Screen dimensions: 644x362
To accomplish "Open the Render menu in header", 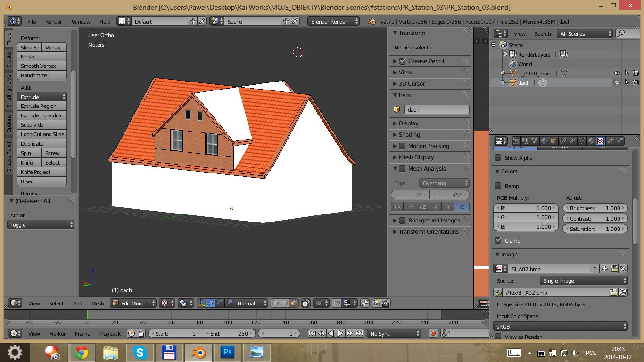I will click(x=53, y=22).
